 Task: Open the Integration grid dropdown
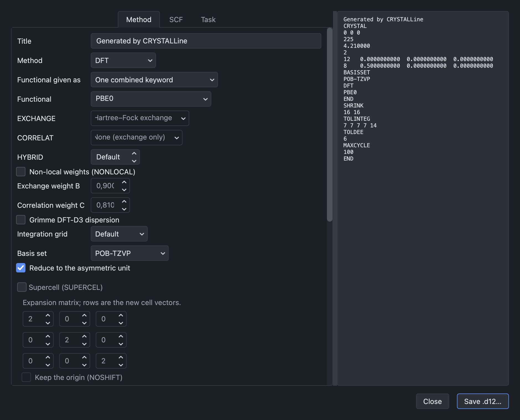point(119,234)
